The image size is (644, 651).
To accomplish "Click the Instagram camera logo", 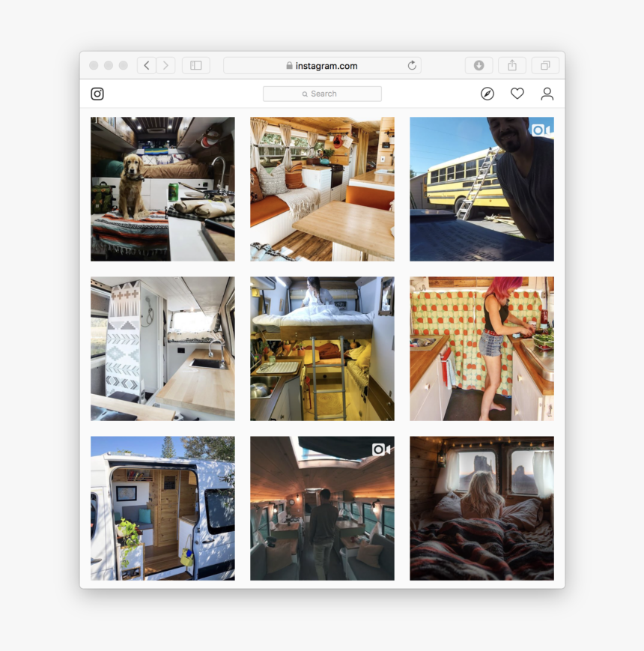I will click(x=97, y=94).
